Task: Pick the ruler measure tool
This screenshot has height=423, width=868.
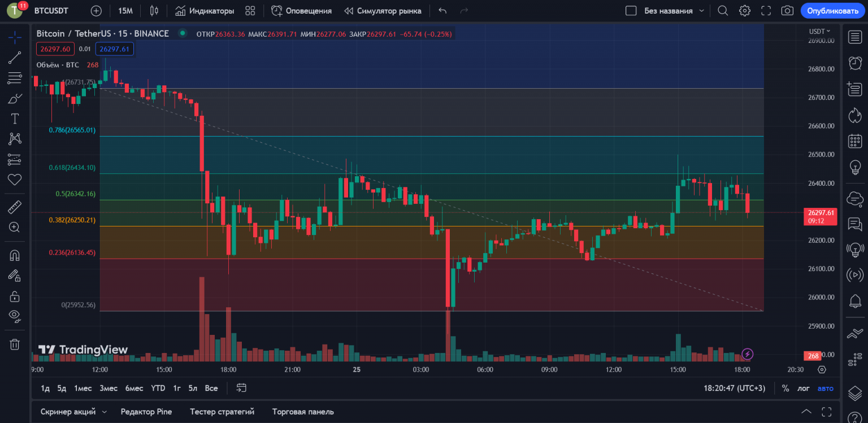Action: 15,207
